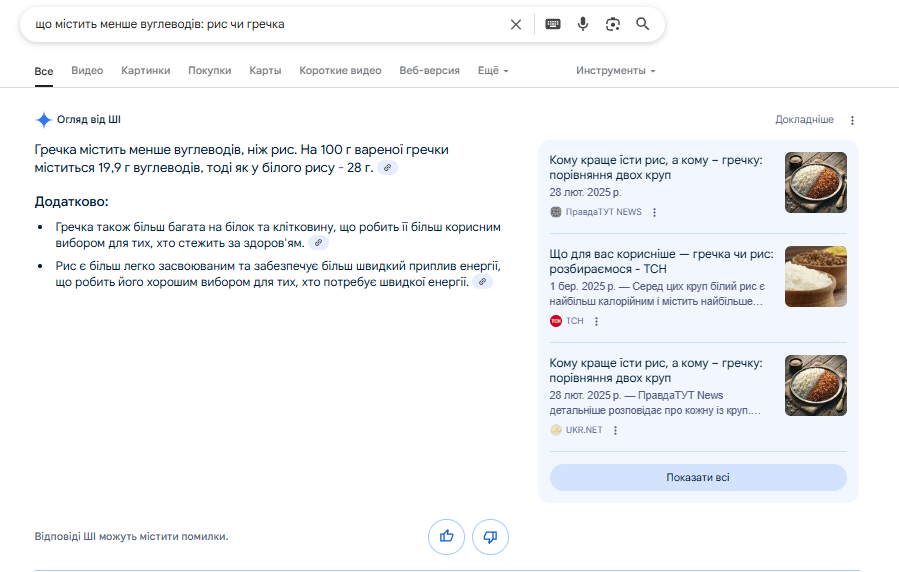The height and width of the screenshot is (572, 899).
Task: Open ТСН article 'Що для вас корисніше'
Action: coord(661,261)
